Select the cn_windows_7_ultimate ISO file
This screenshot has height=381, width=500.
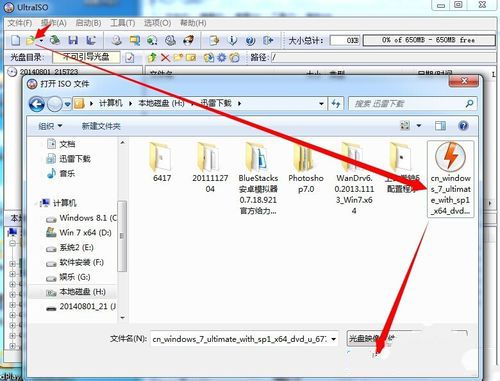tap(450, 179)
